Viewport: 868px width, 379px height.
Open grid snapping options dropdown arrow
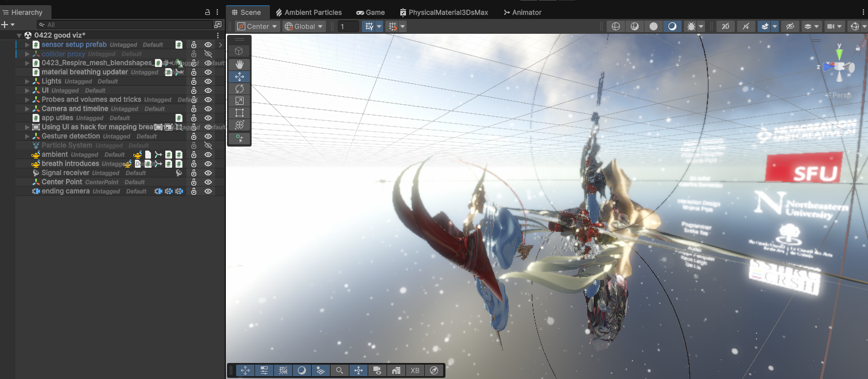(x=403, y=26)
